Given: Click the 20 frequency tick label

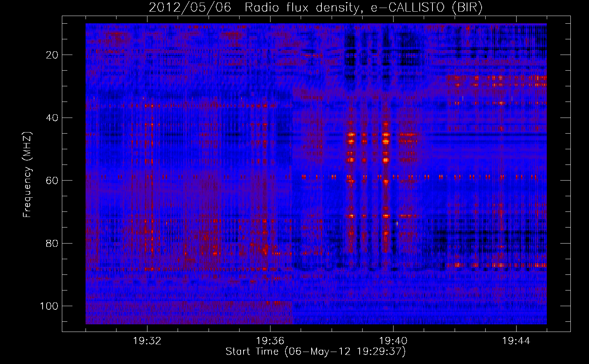Looking at the screenshot, I should 52,55.
